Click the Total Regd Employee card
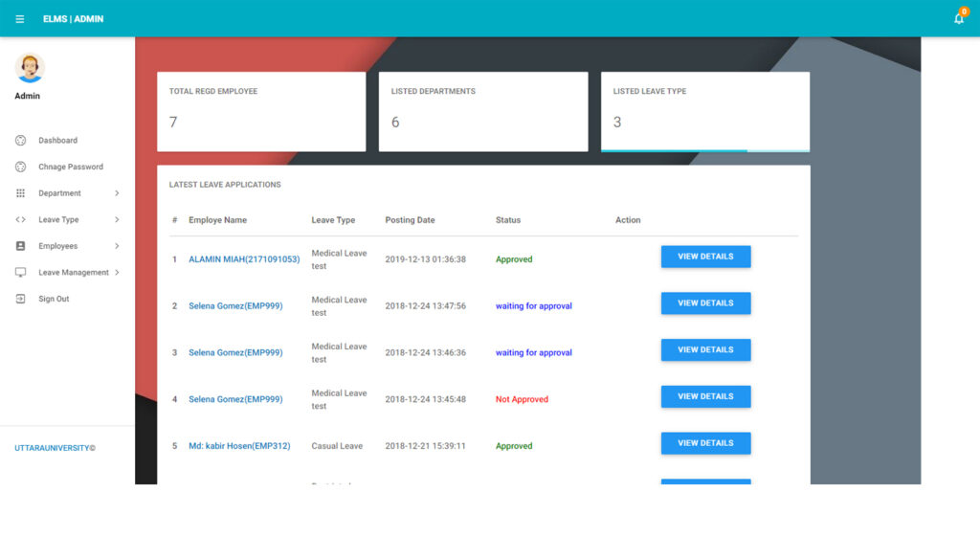The width and height of the screenshot is (980, 560). point(261,111)
